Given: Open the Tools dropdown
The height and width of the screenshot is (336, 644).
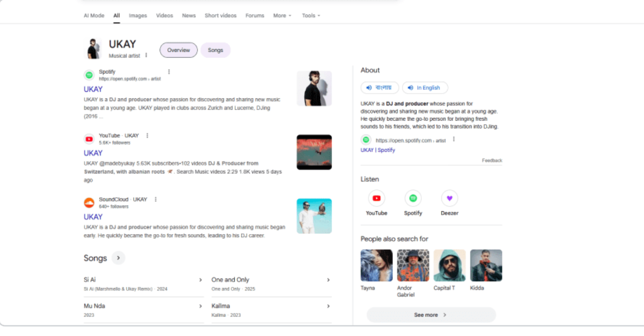Looking at the screenshot, I should pos(311,16).
